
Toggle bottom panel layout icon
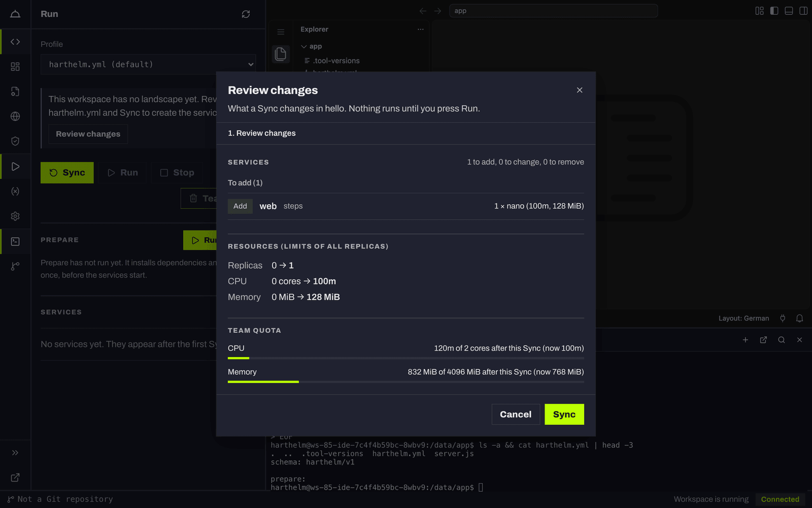789,11
